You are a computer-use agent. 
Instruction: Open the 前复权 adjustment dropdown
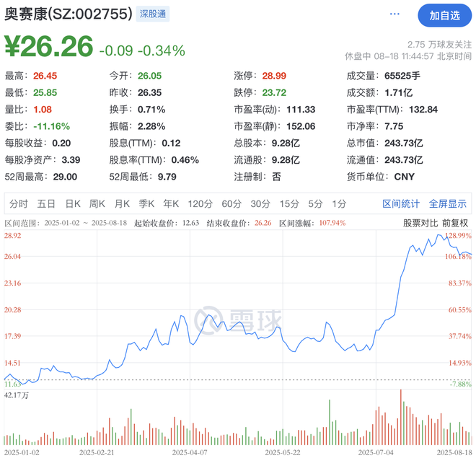click(x=455, y=223)
